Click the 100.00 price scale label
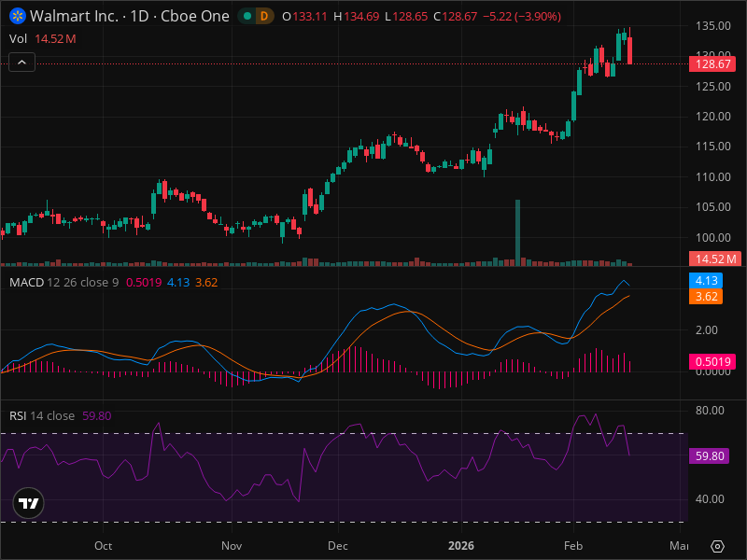The width and height of the screenshot is (747, 560). pyautogui.click(x=712, y=237)
